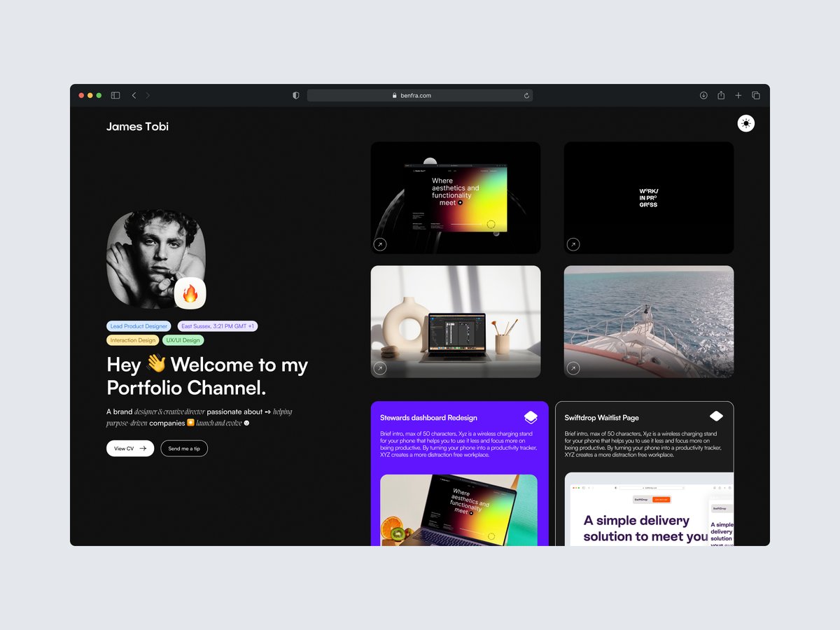Open arrow icon on Work In Progress card
The image size is (840, 630).
point(573,244)
